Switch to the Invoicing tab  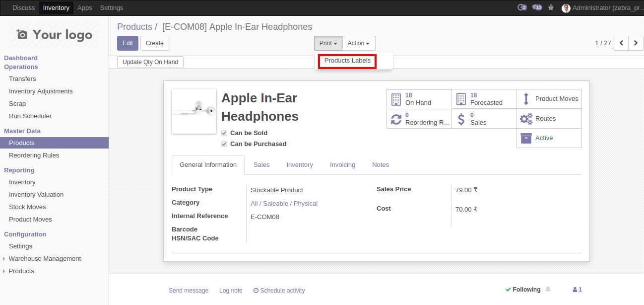click(342, 165)
